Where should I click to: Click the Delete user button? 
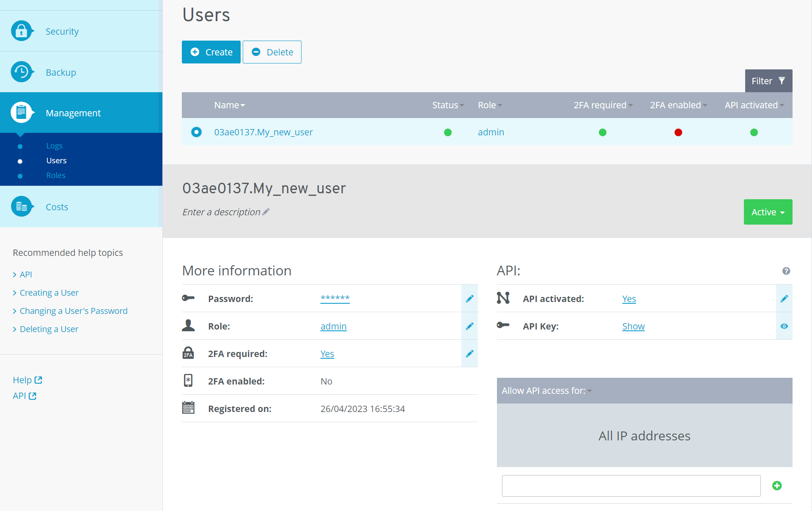272,52
